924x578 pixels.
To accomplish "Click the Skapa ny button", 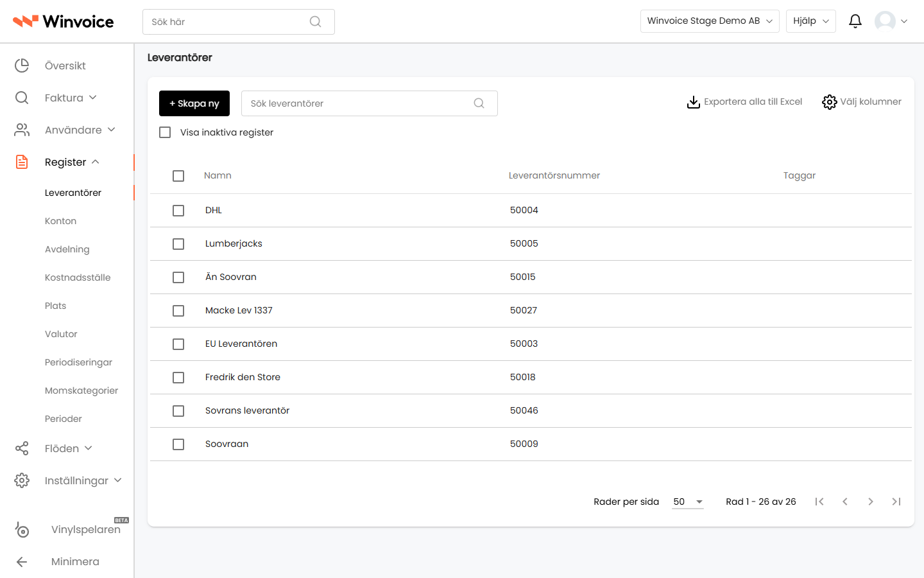I will (194, 103).
